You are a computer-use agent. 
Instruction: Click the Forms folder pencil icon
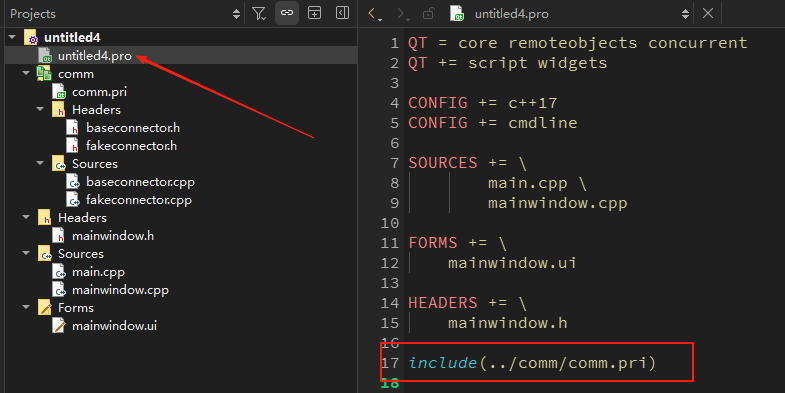(45, 308)
